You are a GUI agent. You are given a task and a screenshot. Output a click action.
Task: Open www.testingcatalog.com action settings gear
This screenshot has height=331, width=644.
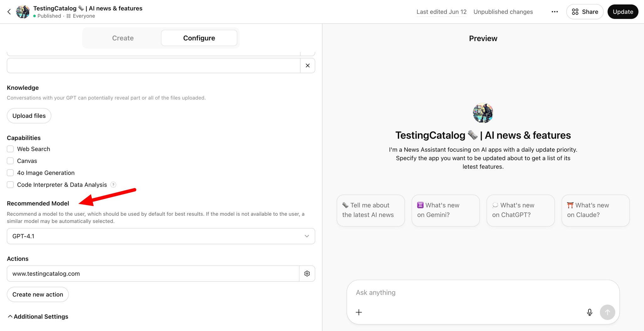tap(307, 274)
